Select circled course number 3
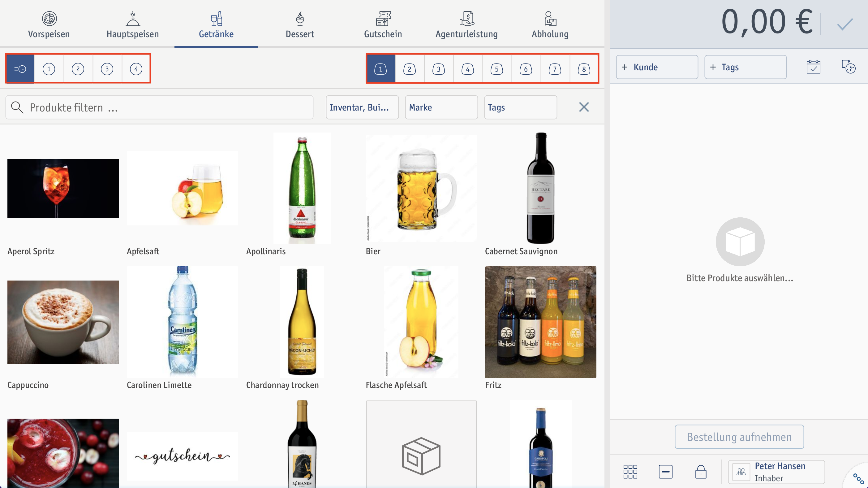Image resolution: width=868 pixels, height=488 pixels. 107,69
